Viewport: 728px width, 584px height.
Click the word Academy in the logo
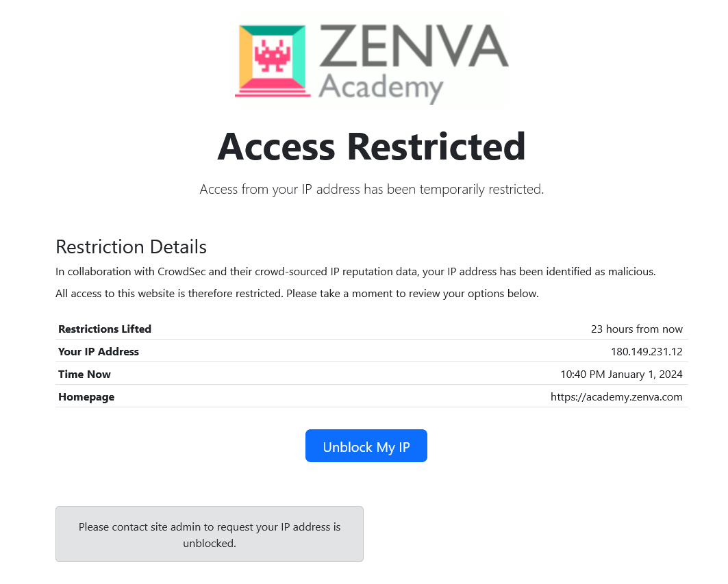[381, 88]
